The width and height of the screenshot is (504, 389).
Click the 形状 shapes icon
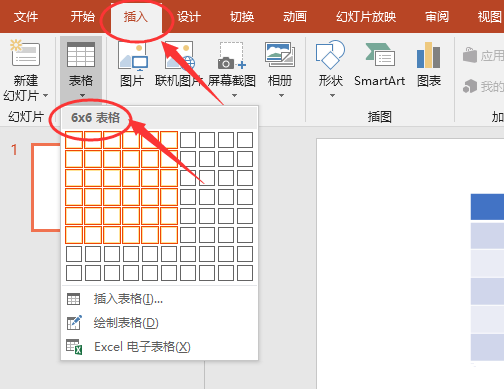[330, 55]
